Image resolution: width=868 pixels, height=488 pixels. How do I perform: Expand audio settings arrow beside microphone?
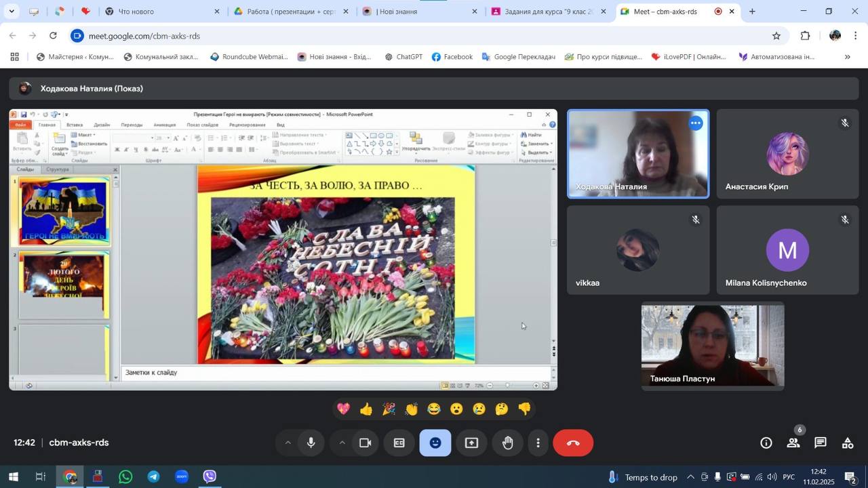288,443
